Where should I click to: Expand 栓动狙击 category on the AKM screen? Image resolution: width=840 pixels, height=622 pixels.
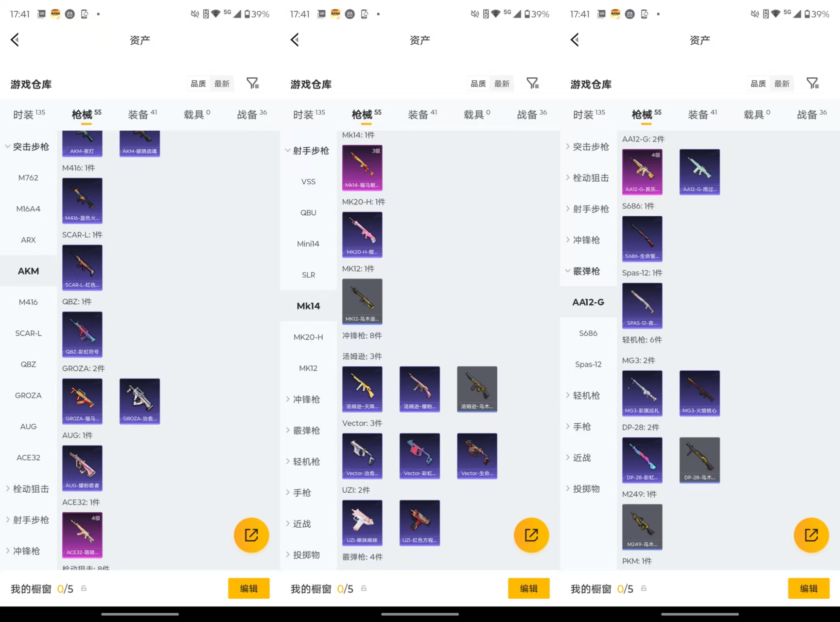28,489
